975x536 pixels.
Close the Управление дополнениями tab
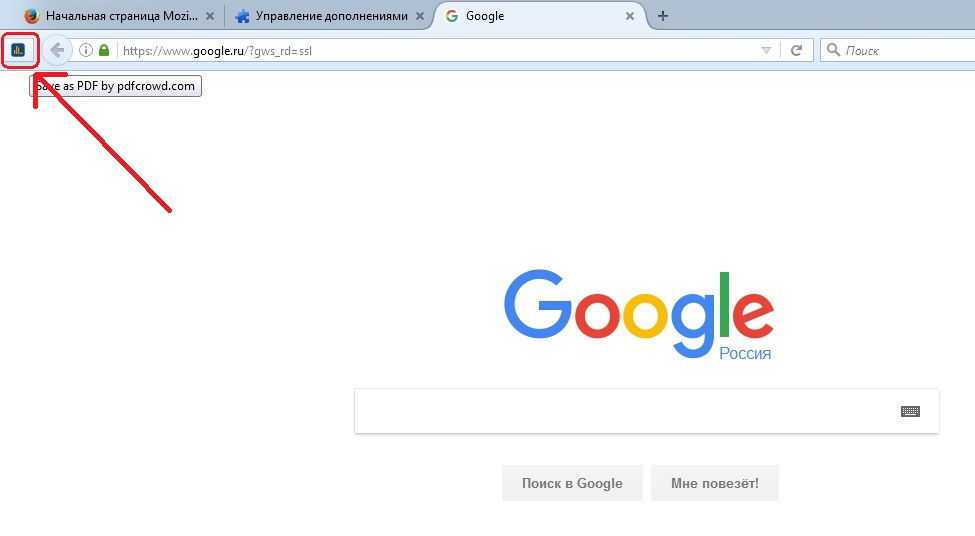[420, 16]
